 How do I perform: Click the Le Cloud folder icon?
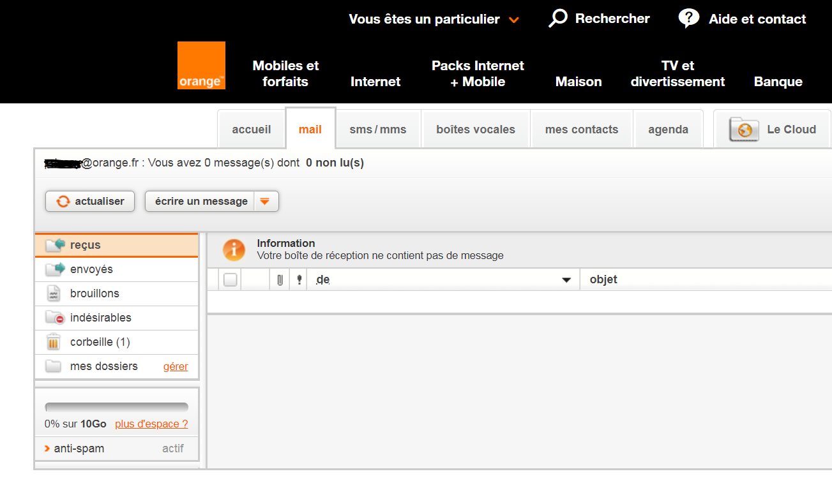tap(745, 129)
